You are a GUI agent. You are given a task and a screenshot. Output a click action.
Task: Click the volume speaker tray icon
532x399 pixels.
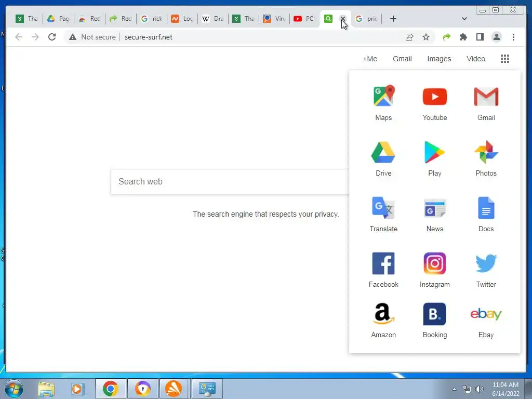(x=480, y=389)
